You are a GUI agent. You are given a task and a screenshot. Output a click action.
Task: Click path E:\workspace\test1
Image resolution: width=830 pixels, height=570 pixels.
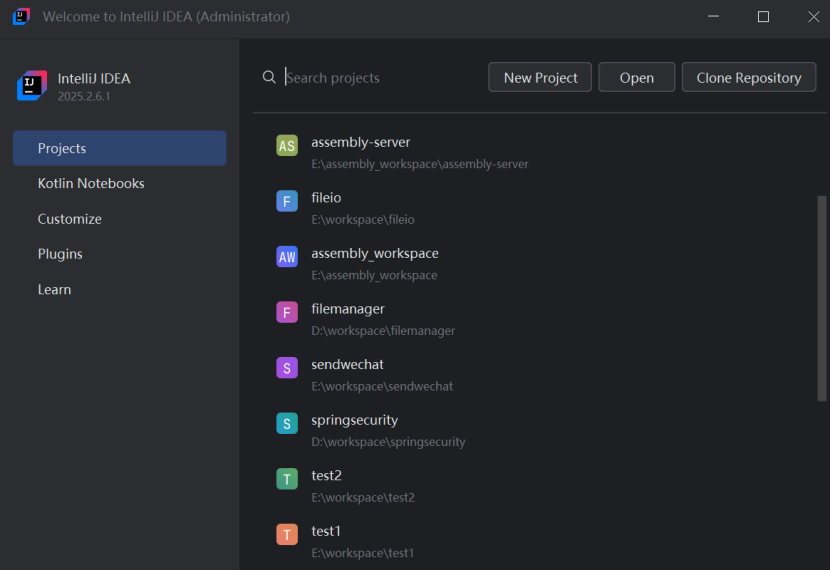pyautogui.click(x=363, y=553)
